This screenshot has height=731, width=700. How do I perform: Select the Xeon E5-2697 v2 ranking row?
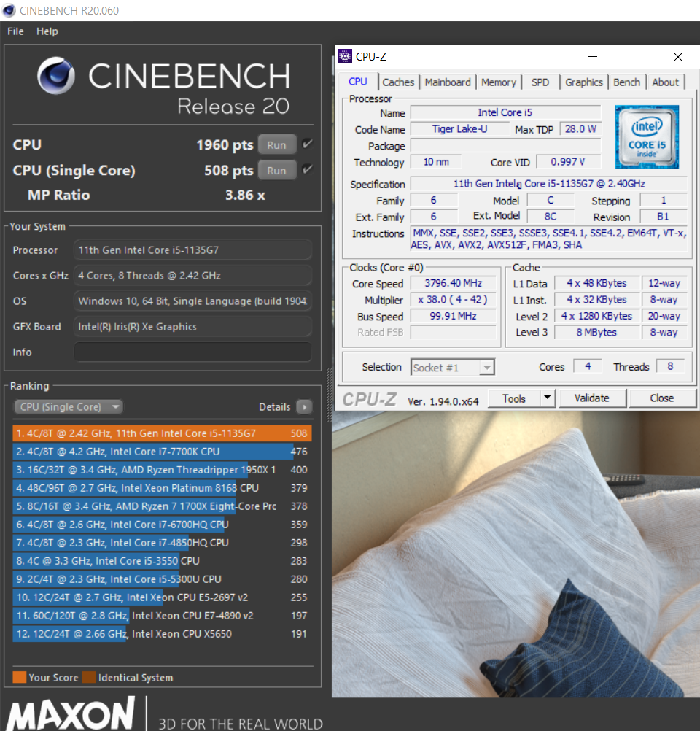[162, 597]
